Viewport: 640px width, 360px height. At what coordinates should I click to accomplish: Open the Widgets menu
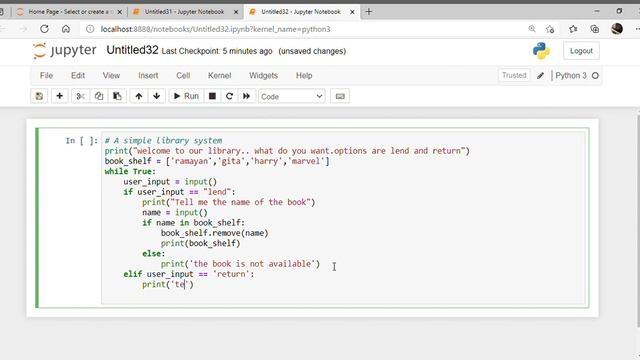(263, 76)
